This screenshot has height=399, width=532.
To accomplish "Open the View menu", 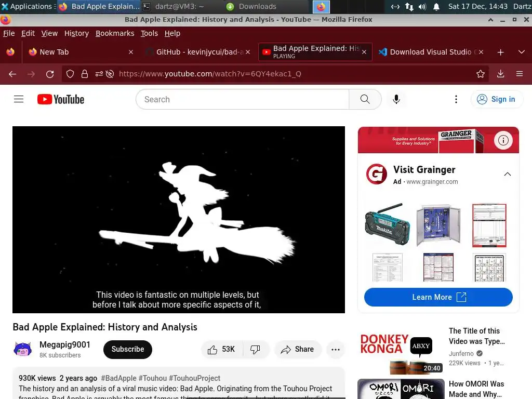I will pyautogui.click(x=49, y=33).
